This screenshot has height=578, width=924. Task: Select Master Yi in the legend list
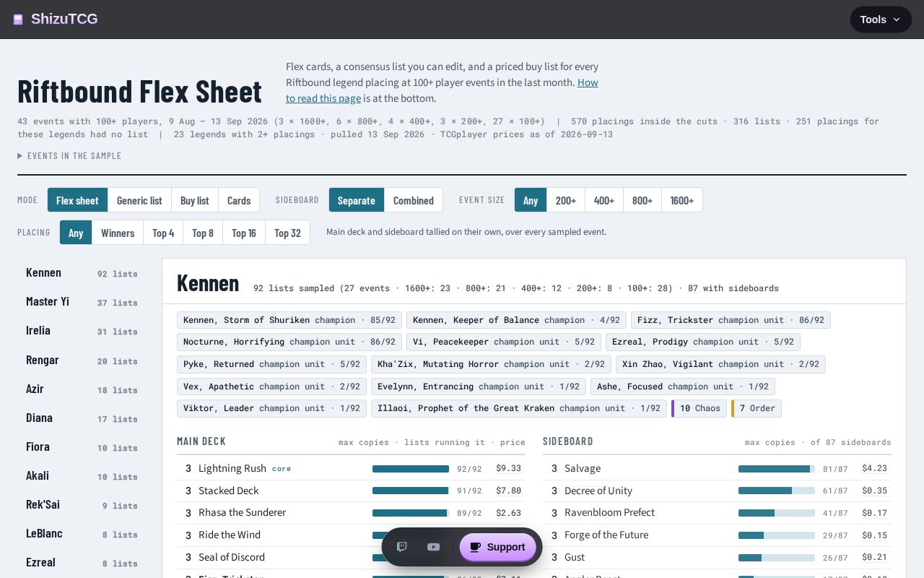82,302
